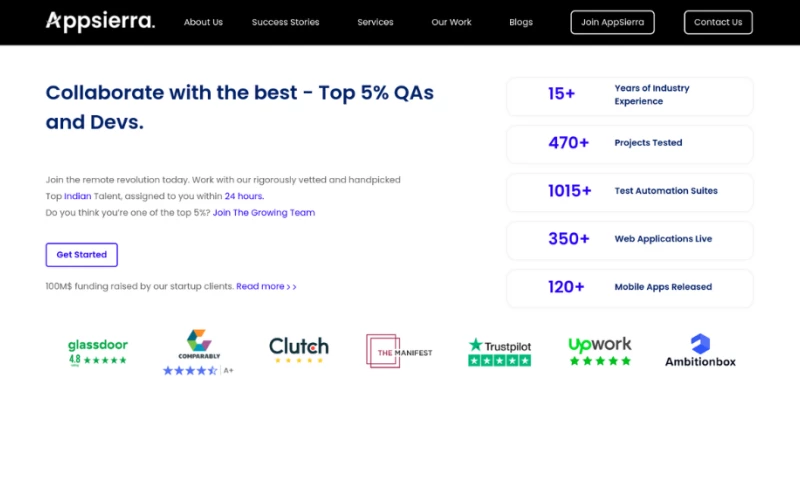The height and width of the screenshot is (480, 800).
Task: Click the Get Started button
Action: coord(81,255)
